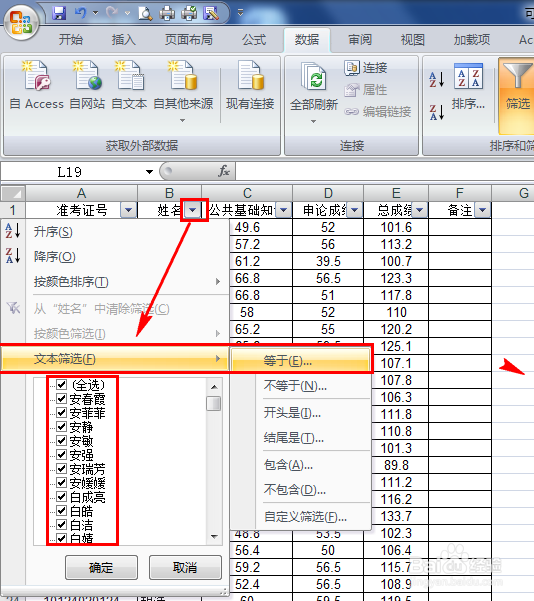Confirm filter with 确定 button
The height and width of the screenshot is (601, 534).
pyautogui.click(x=101, y=568)
